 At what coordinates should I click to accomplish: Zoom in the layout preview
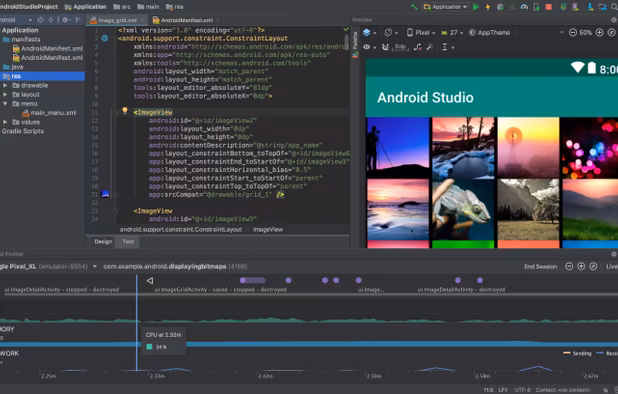pos(599,33)
